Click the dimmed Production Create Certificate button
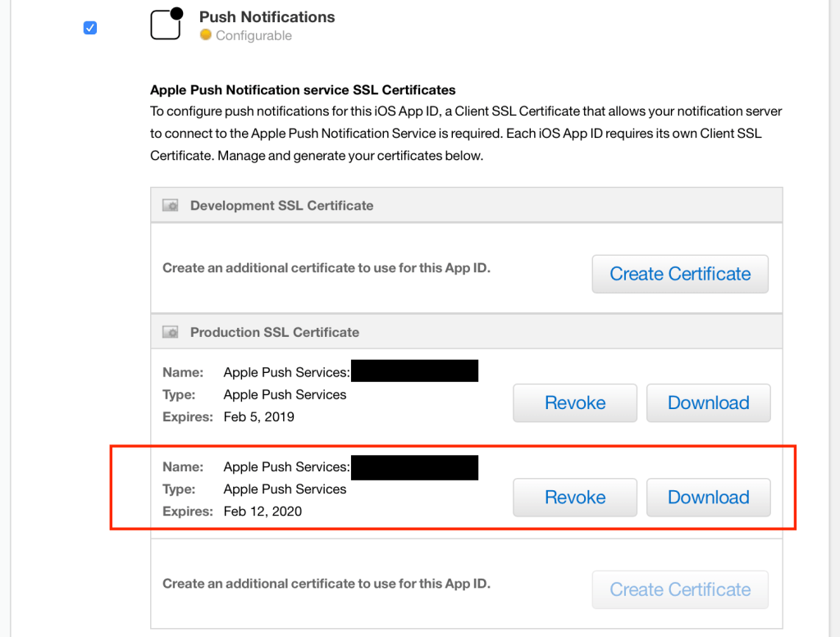This screenshot has width=840, height=637. coord(680,589)
